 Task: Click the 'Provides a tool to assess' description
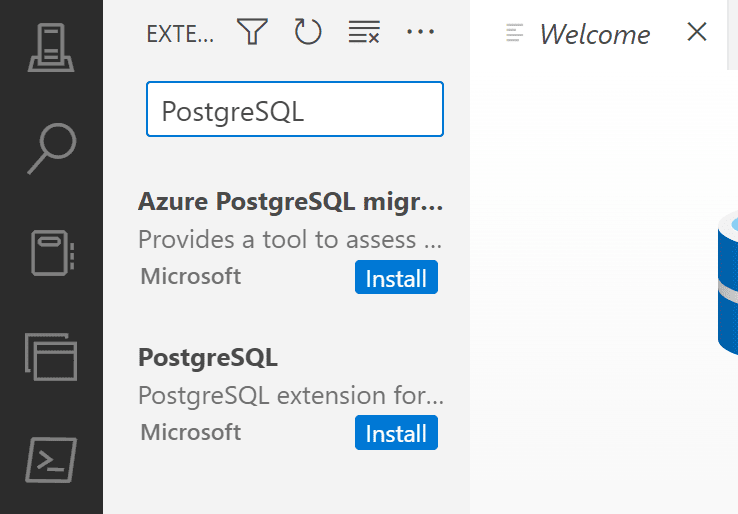290,239
